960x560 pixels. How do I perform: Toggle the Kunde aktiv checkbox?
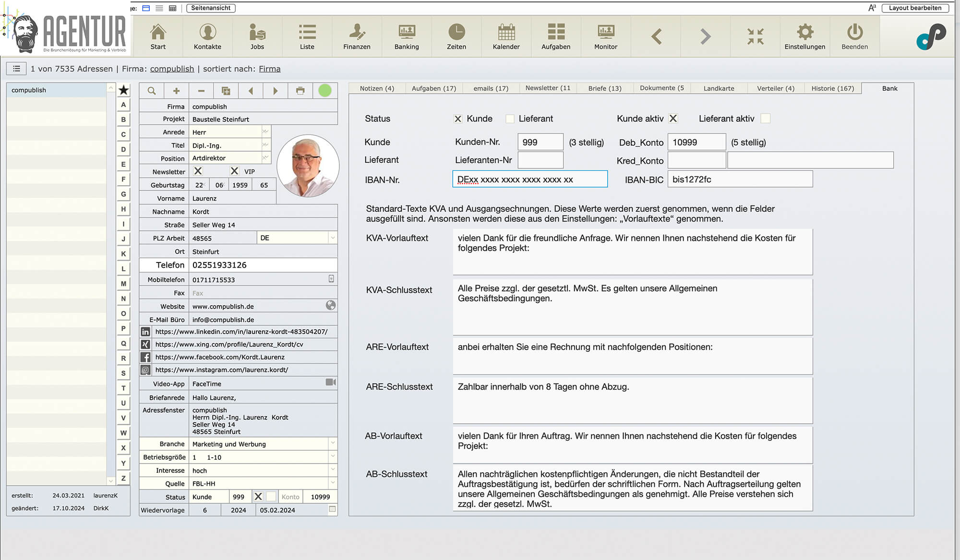pos(673,119)
